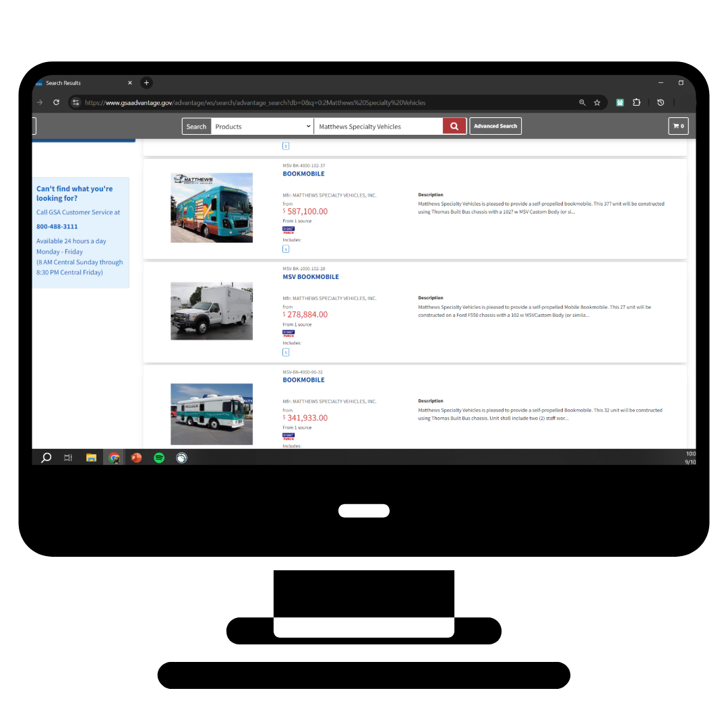Open Task View from the taskbar
The height and width of the screenshot is (728, 728).
[x=67, y=458]
